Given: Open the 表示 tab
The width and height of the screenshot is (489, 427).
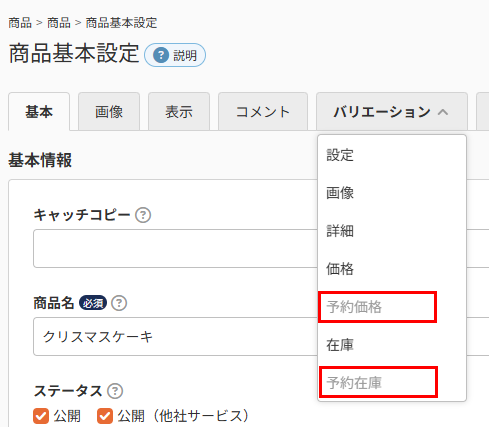Looking at the screenshot, I should click(179, 112).
